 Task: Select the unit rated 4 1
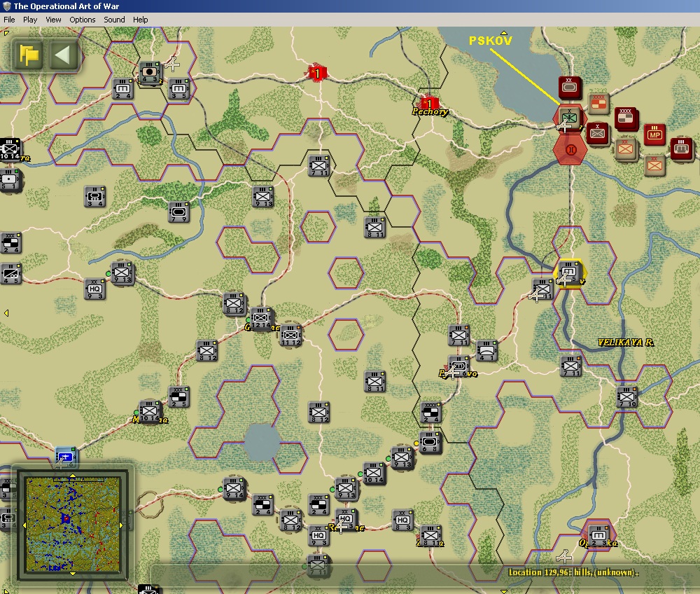click(x=486, y=351)
